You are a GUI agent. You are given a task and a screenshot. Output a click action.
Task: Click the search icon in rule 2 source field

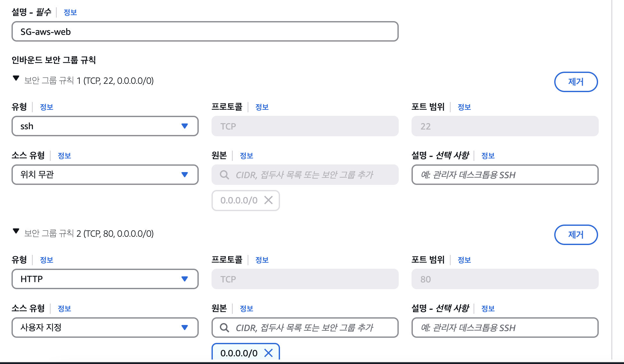pyautogui.click(x=225, y=328)
